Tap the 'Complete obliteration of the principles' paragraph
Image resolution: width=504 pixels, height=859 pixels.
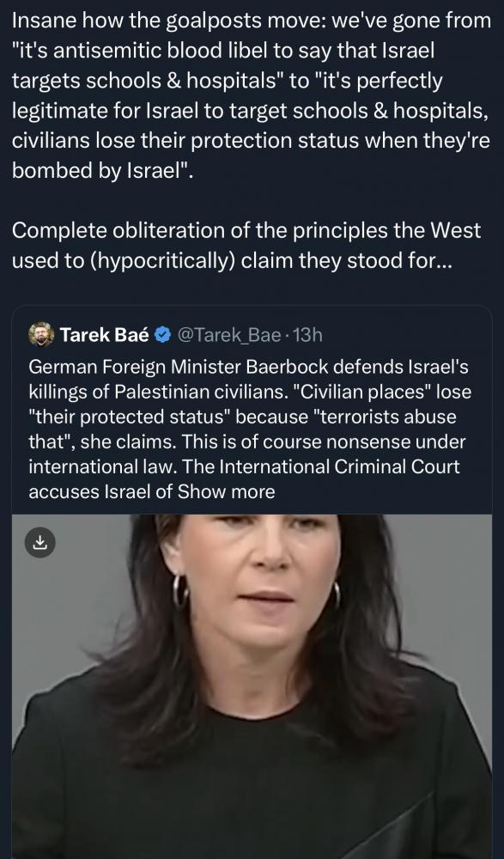[246, 246]
